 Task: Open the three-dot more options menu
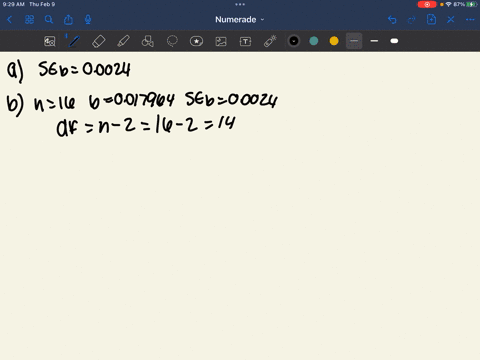point(470,20)
